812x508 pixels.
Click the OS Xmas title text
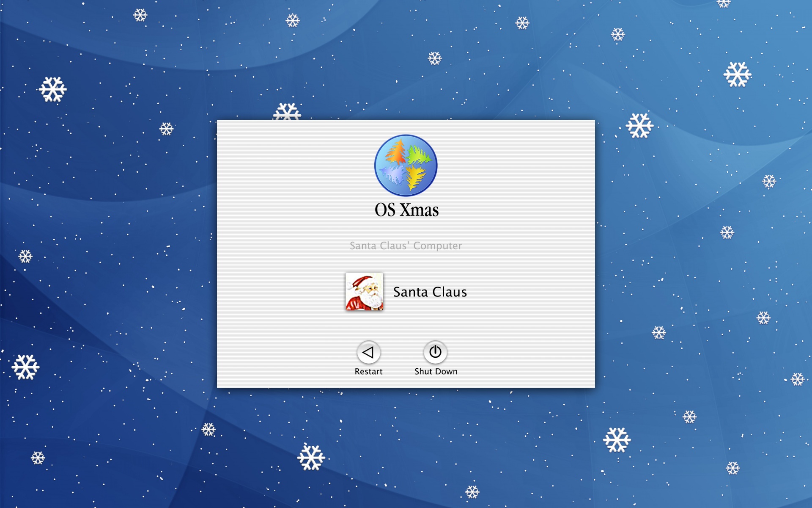[x=406, y=210]
